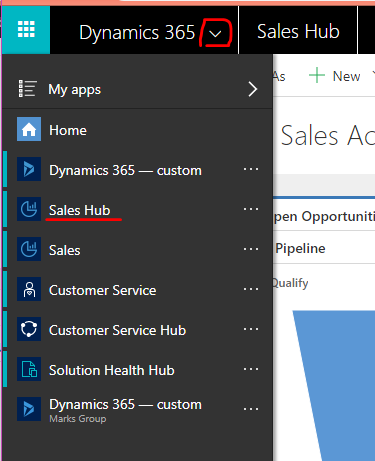Click the Sales Hub app icon
The image size is (375, 461).
pos(29,209)
